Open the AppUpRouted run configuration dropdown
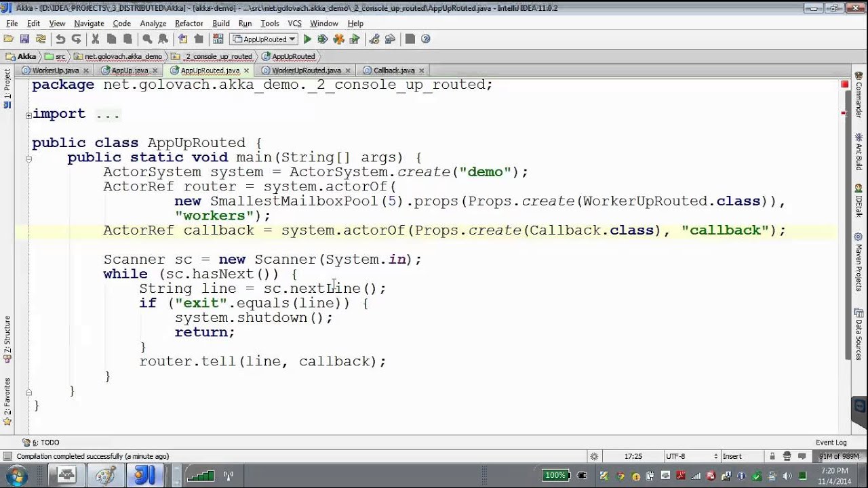868x488 pixels. tap(264, 39)
